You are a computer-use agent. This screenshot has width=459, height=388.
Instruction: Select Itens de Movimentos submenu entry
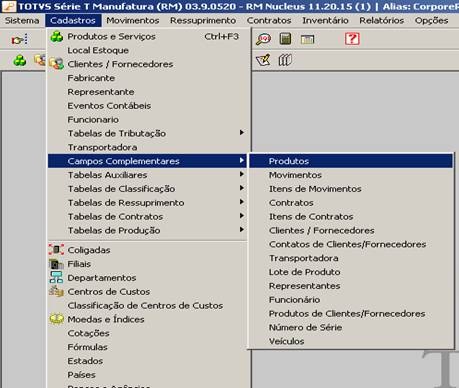tap(351, 189)
